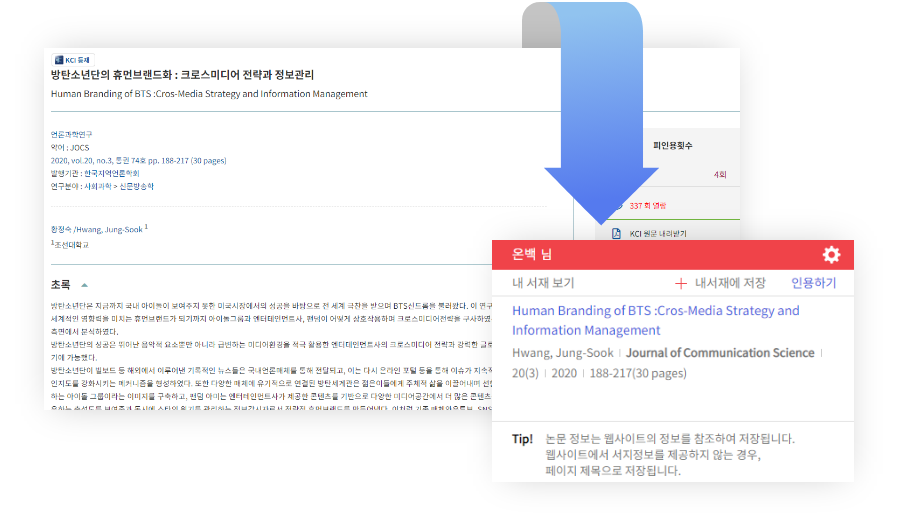Click the 인용하기 link in the popup
The height and width of the screenshot is (528, 898).
click(813, 283)
